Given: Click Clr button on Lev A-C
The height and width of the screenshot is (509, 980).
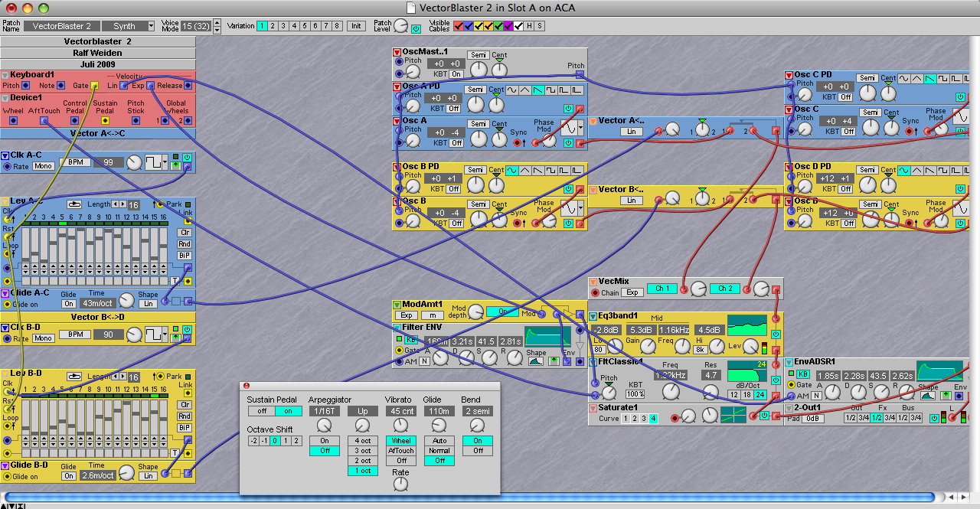Looking at the screenshot, I should (x=185, y=233).
